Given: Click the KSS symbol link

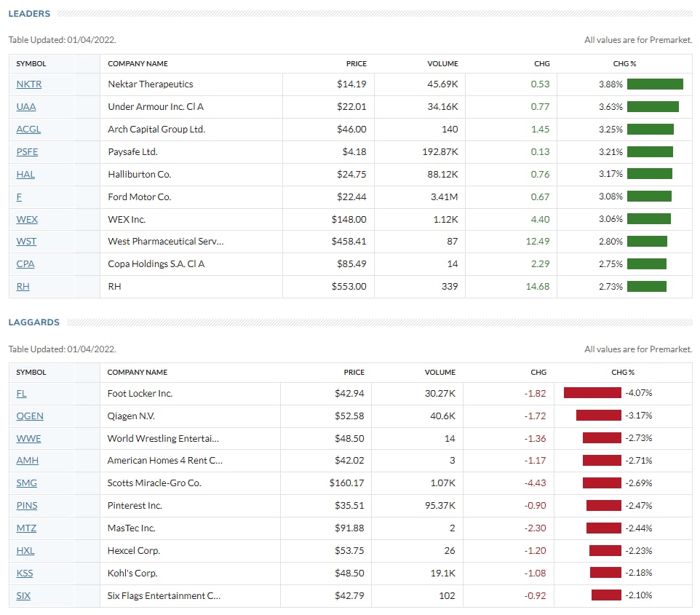Looking at the screenshot, I should 25,574.
